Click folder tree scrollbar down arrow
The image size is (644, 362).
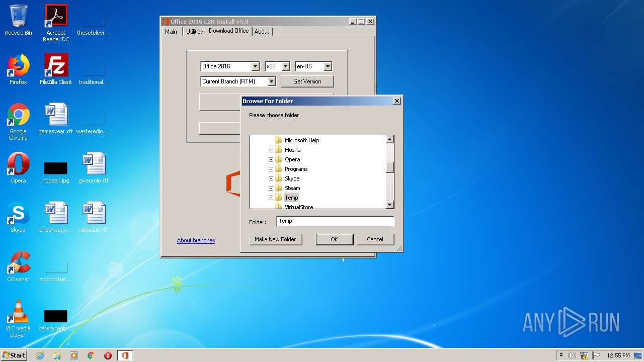click(390, 205)
